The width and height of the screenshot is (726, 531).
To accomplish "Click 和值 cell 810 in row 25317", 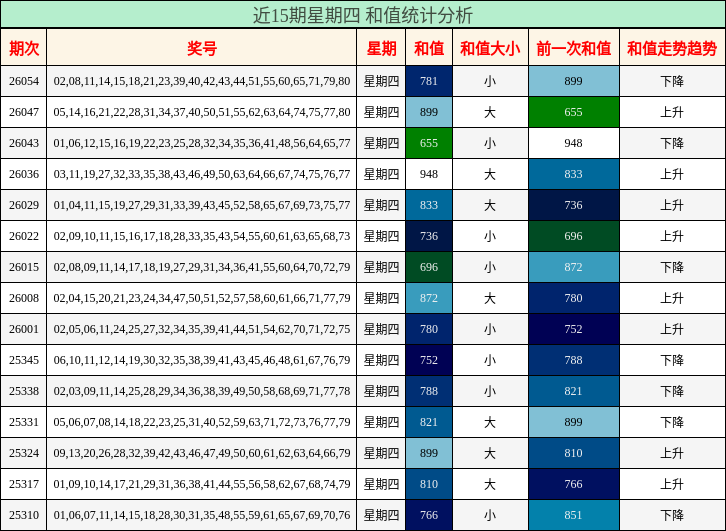I will click(x=429, y=484).
